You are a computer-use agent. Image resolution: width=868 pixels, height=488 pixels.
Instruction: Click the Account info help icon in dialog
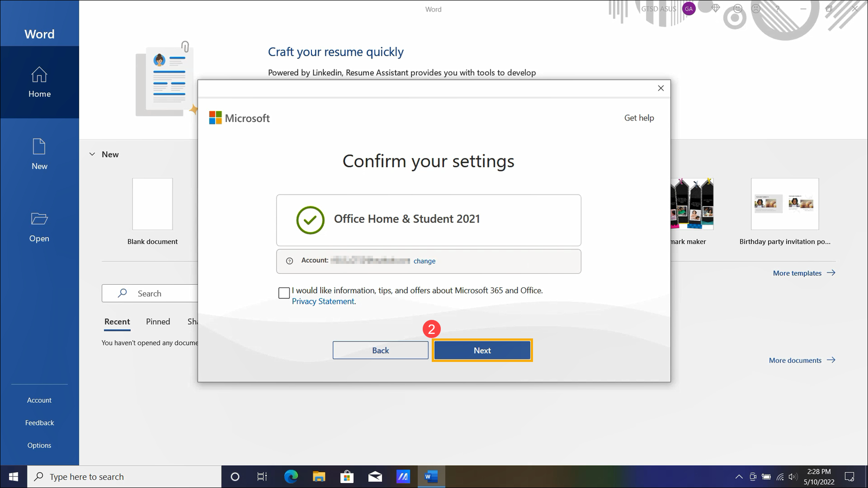[290, 261]
